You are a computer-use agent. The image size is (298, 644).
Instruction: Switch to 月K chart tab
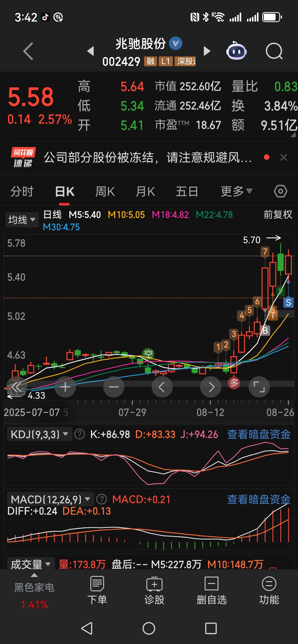click(145, 192)
